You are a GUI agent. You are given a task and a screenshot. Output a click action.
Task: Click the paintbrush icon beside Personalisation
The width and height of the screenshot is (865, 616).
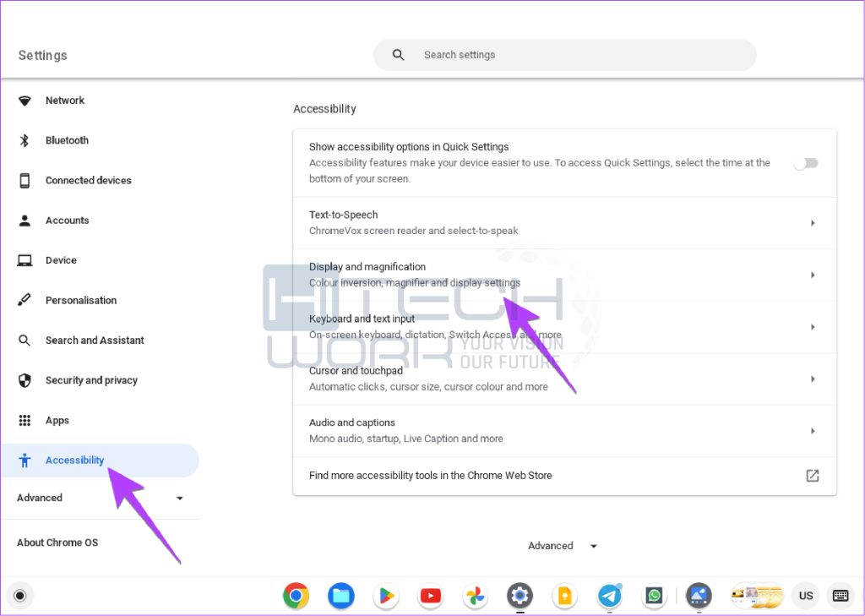click(x=24, y=300)
